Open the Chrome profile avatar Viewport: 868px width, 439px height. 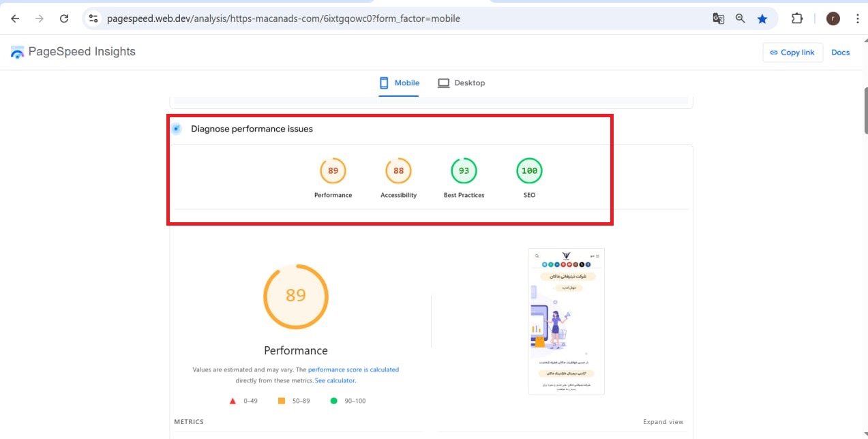tap(833, 18)
